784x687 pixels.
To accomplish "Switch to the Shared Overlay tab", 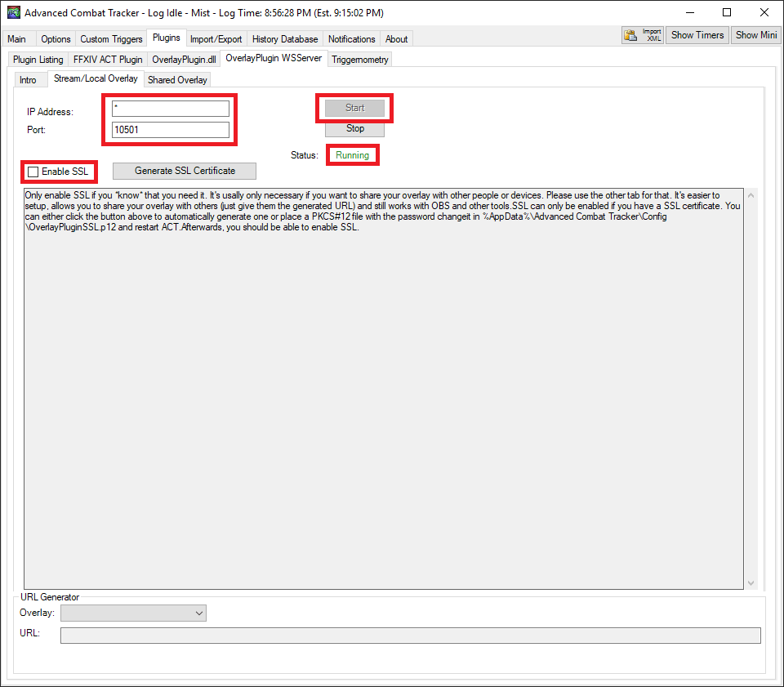I will click(x=177, y=79).
